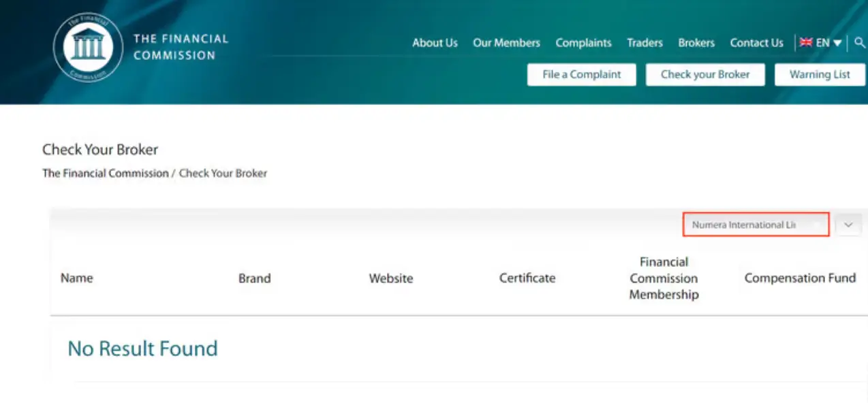Follow The Financial Commission breadcrumb link

[x=106, y=173]
